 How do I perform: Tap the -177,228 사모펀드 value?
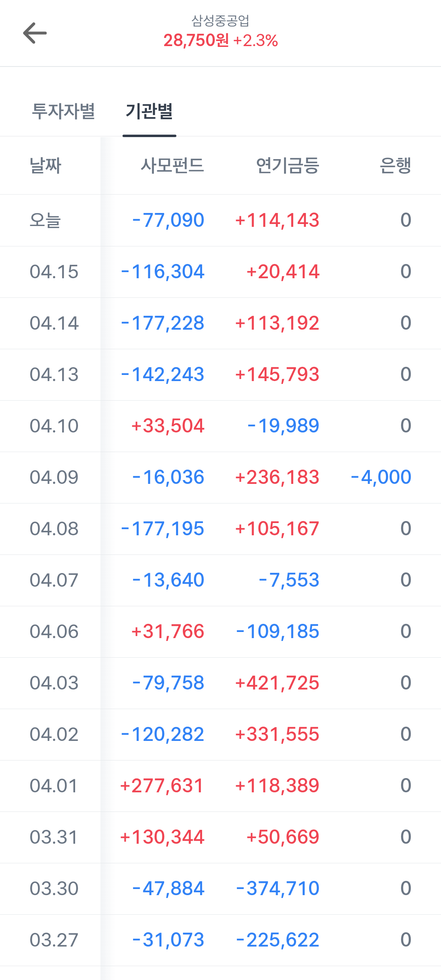click(163, 323)
